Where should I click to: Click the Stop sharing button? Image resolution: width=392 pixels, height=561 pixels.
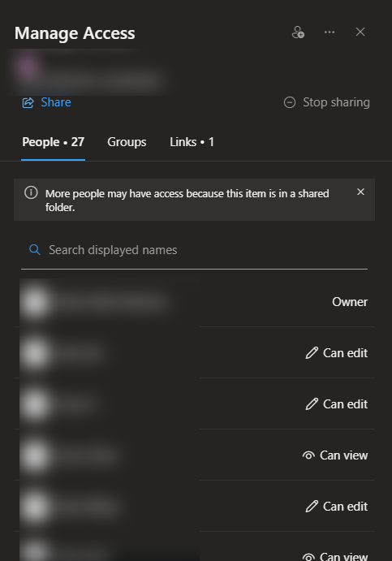click(x=326, y=102)
